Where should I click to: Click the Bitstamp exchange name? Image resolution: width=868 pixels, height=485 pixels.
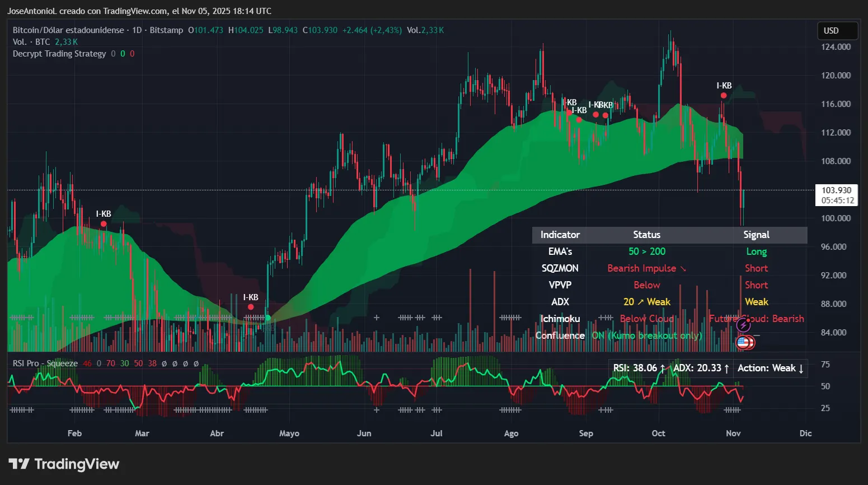[166, 30]
